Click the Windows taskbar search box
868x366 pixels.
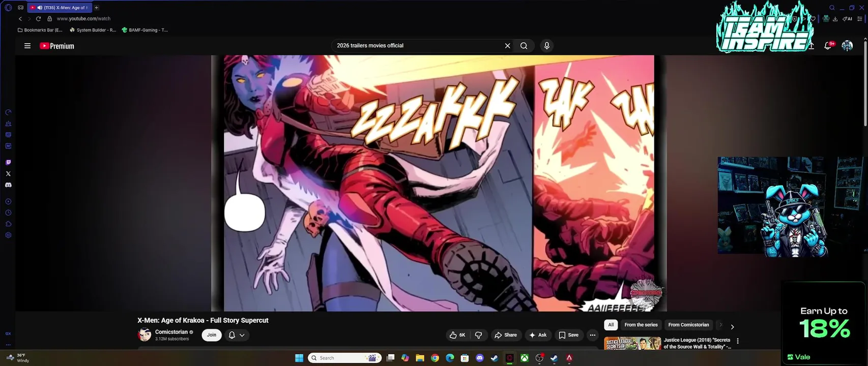tap(345, 358)
